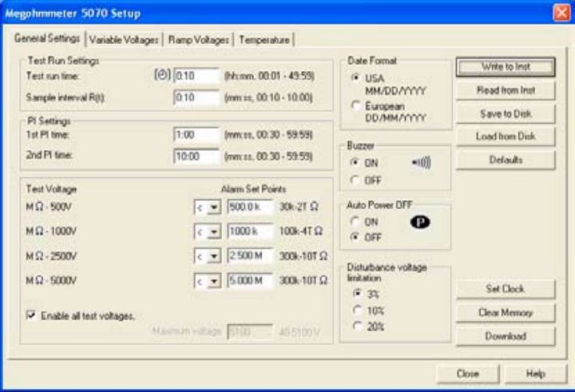Image resolution: width=575 pixels, height=392 pixels.
Task: Set Auto Power OFF to OFF
Action: pyautogui.click(x=355, y=237)
